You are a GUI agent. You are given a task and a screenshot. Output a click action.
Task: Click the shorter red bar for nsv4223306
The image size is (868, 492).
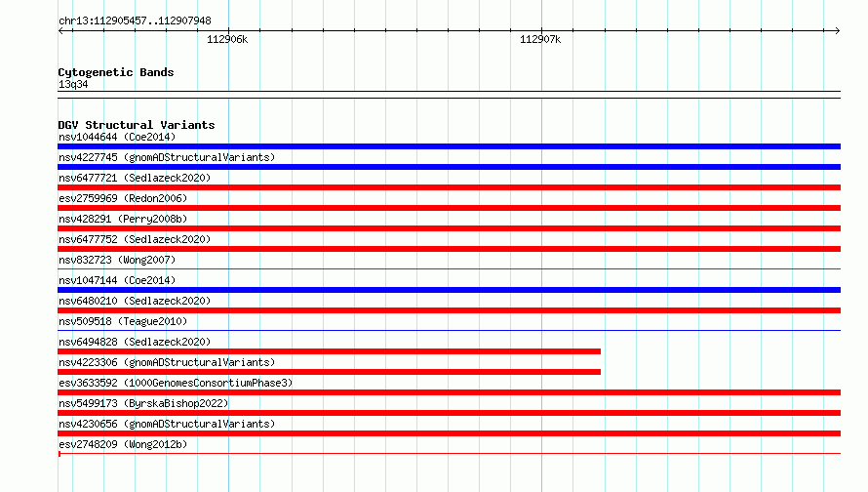(x=329, y=372)
